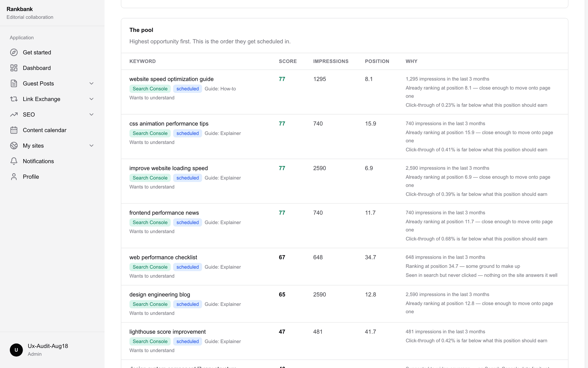Viewport: 588px width, 368px height.
Task: Click the Get started compass icon
Action: (x=14, y=52)
